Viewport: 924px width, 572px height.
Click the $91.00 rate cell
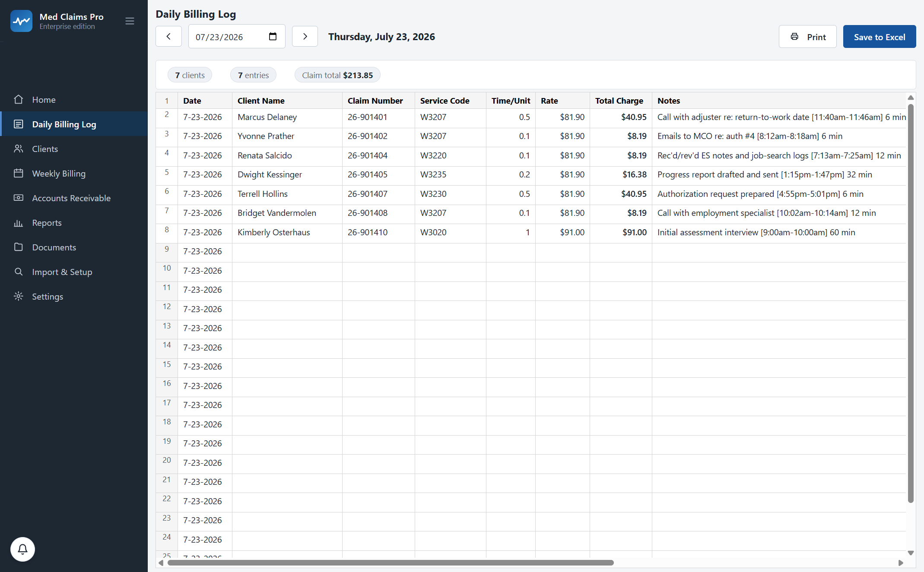tap(563, 233)
